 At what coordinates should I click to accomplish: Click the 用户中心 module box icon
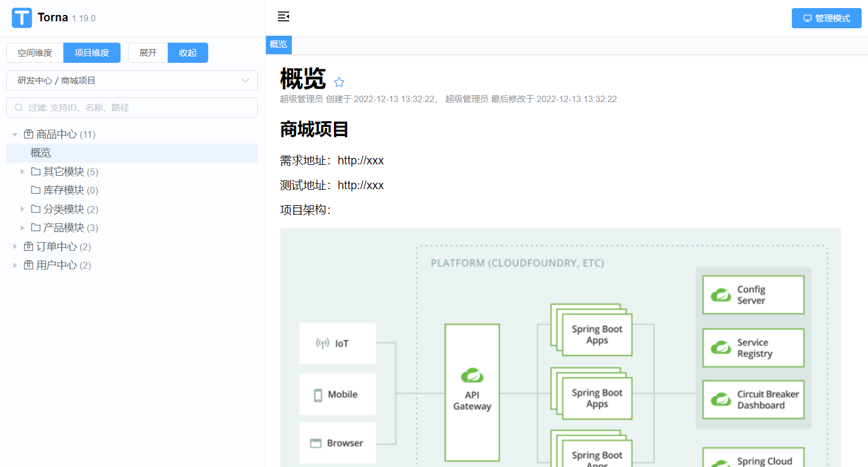point(28,265)
